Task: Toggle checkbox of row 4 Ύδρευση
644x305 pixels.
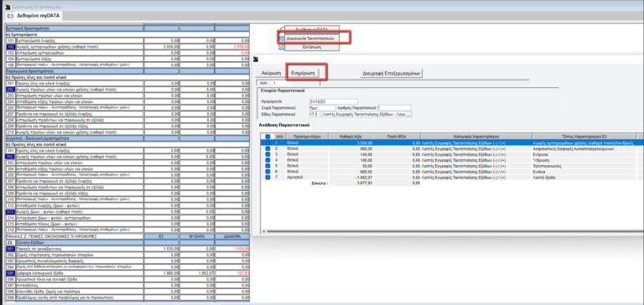Action: [267, 160]
